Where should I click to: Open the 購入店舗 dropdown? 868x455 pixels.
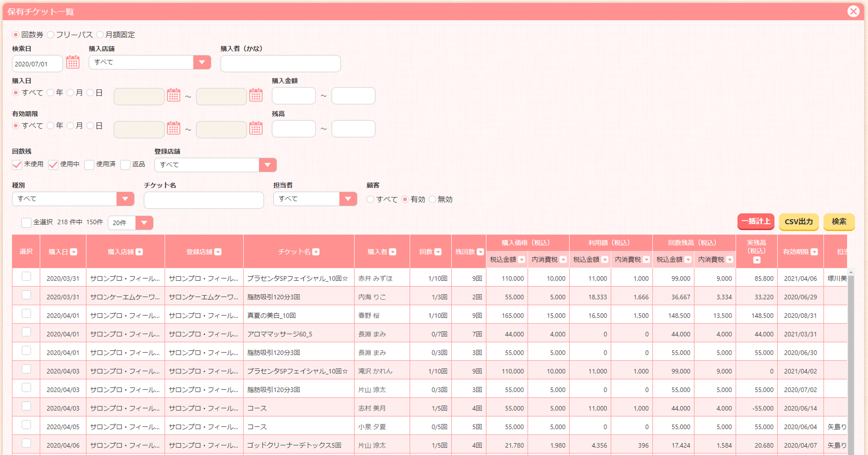149,62
